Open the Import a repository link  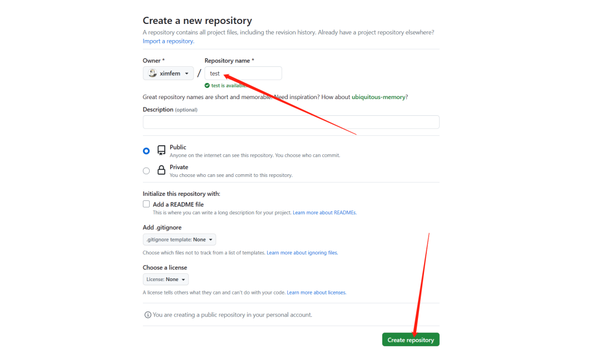(x=168, y=41)
